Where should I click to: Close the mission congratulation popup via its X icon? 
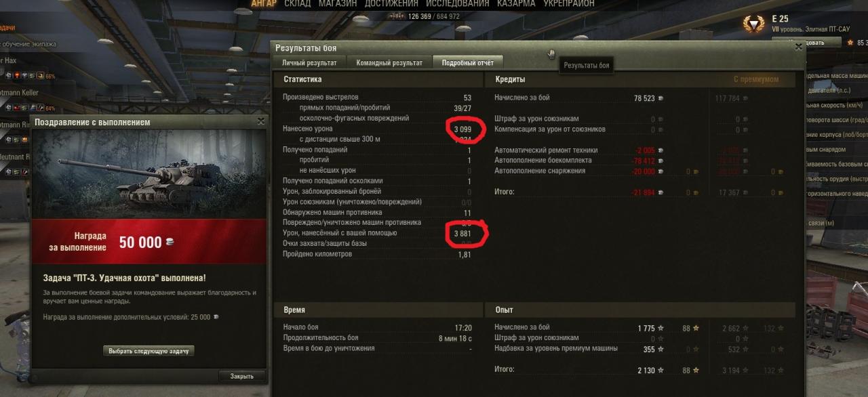click(x=261, y=122)
